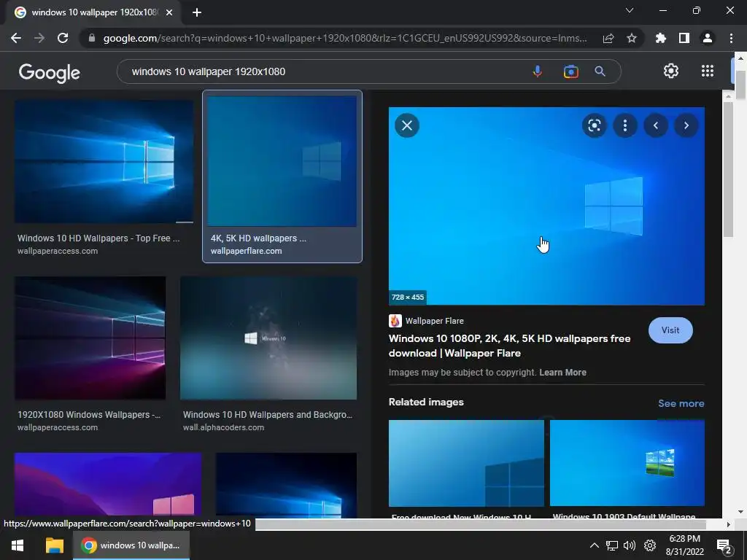Select the windows 10 wallpaper tab
Screen dimensions: 747x560
point(93,12)
